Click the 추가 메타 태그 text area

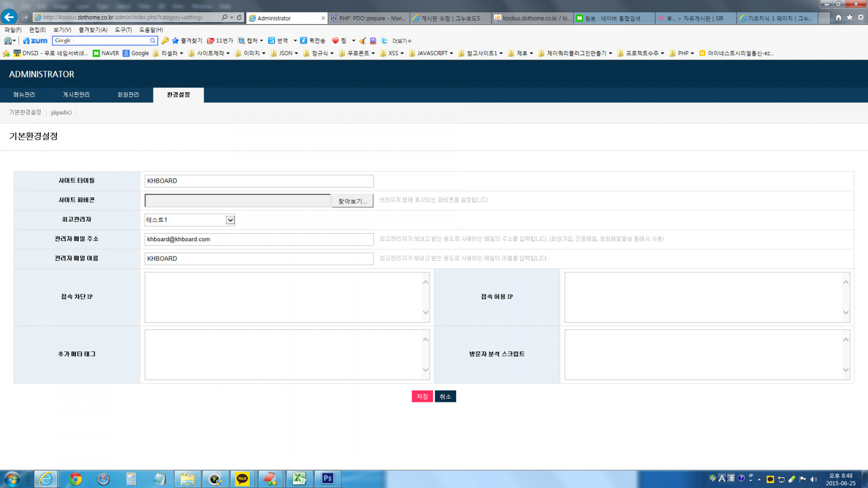(x=287, y=355)
